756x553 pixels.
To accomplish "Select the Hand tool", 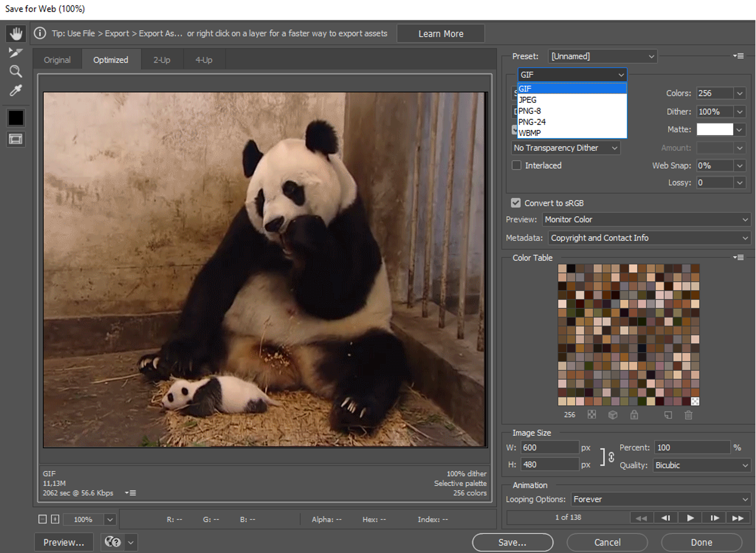I will 16,33.
